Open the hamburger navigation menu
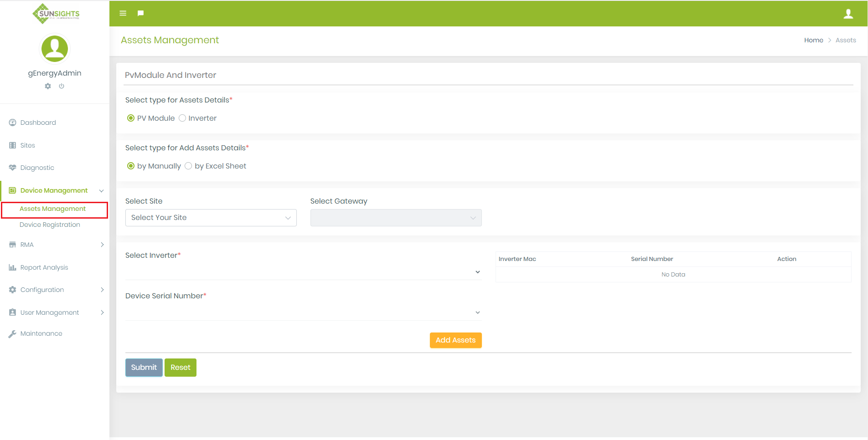868x440 pixels. coord(122,13)
